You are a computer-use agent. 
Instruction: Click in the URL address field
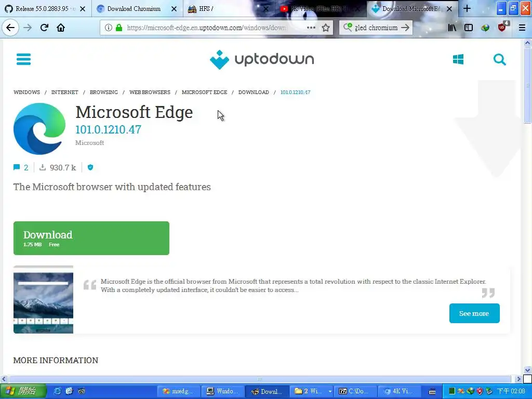(x=206, y=28)
